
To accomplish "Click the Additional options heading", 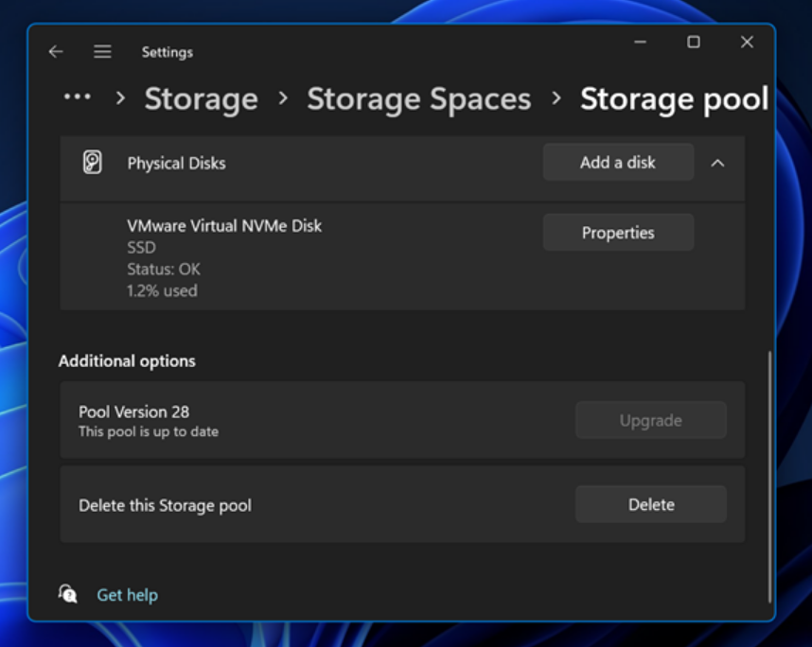I will [127, 360].
